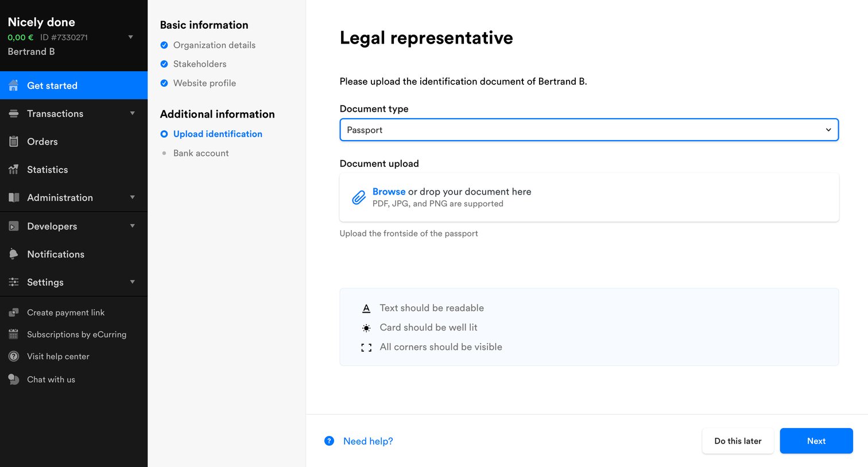The image size is (868, 467).
Task: Open Subscriptions by eCurring
Action: click(x=76, y=334)
